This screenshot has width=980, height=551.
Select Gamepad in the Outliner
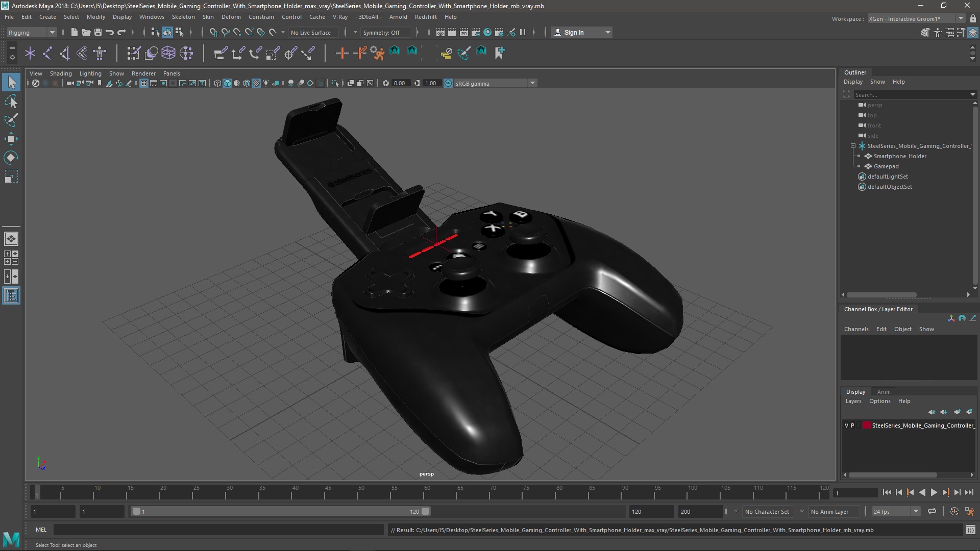tap(886, 166)
